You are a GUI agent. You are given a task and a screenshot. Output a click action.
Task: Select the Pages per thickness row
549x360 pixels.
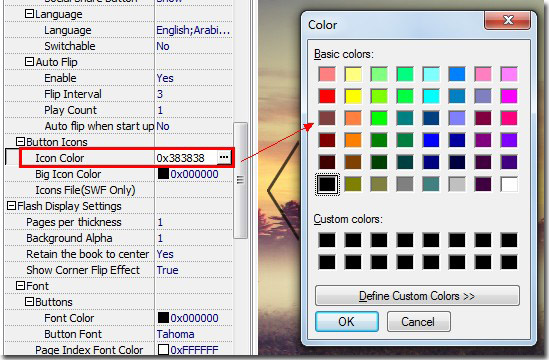[x=118, y=222]
